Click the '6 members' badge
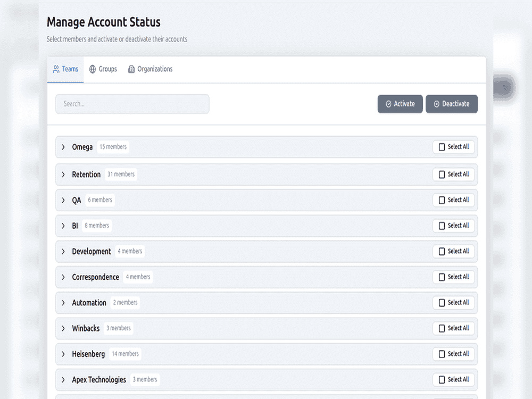The image size is (532, 399). coord(100,200)
